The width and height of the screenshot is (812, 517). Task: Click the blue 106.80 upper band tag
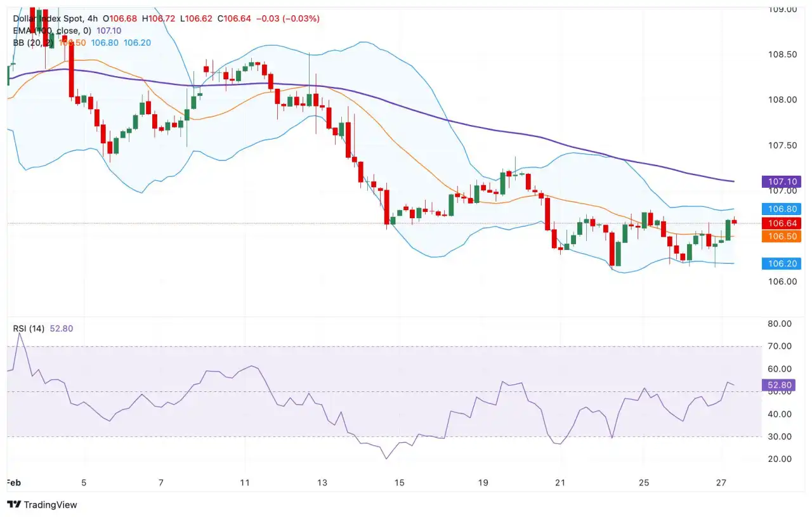tap(782, 209)
